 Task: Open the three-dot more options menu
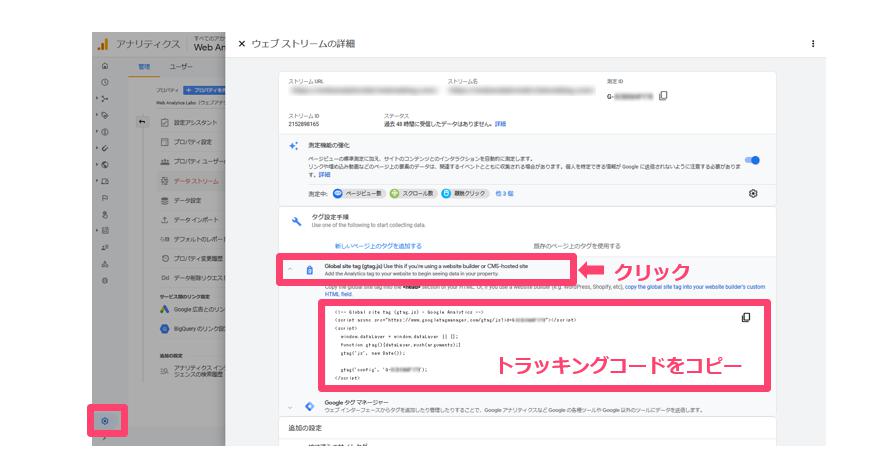[813, 43]
